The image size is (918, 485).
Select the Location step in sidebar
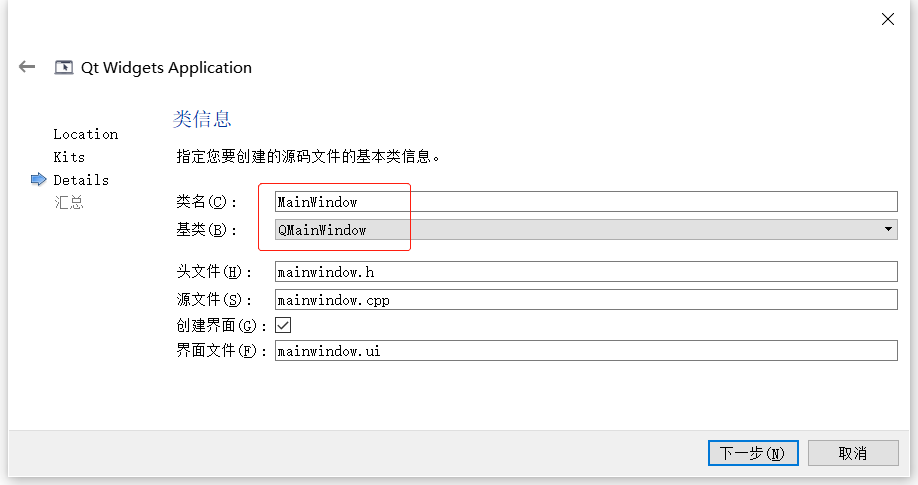tap(85, 134)
